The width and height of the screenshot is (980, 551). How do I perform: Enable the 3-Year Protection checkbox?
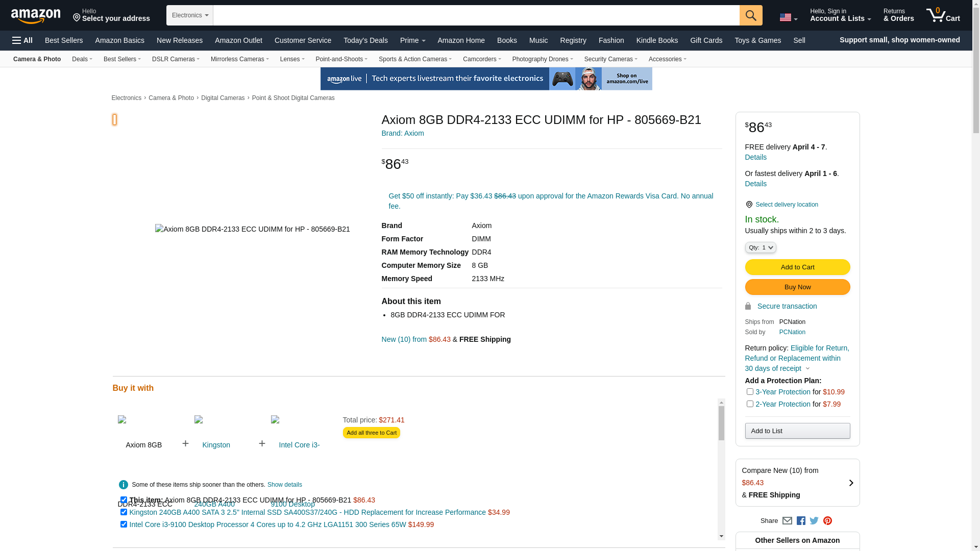(749, 392)
